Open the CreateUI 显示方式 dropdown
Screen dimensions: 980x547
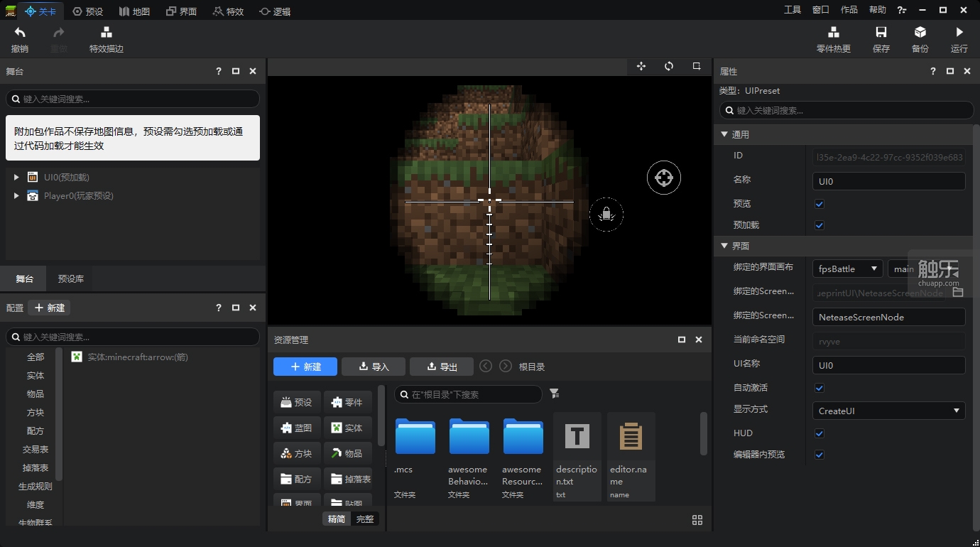point(889,411)
